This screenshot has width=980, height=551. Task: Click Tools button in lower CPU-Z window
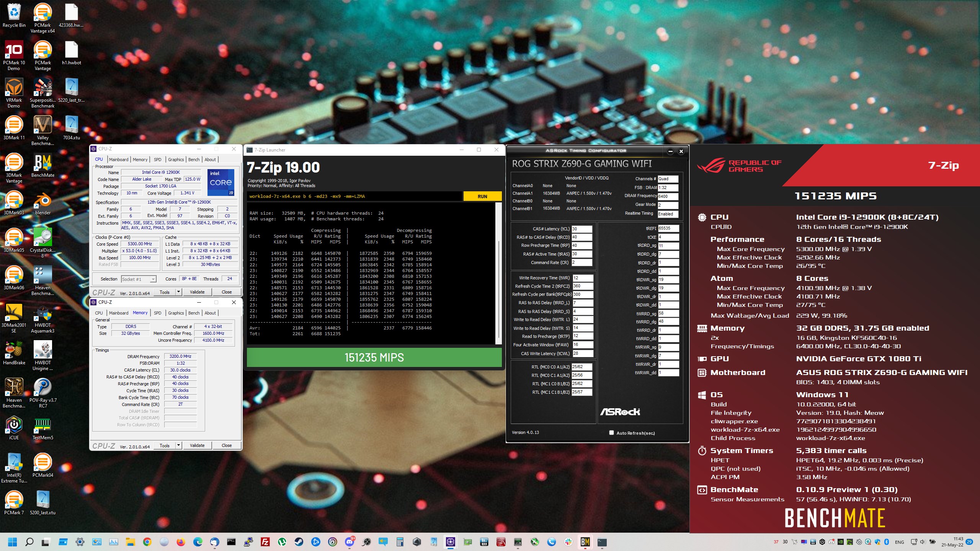tap(165, 445)
